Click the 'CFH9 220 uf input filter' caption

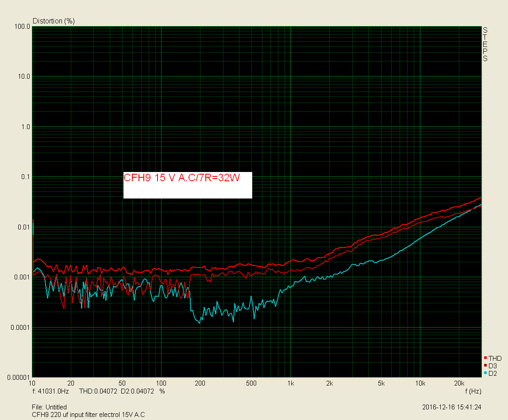pyautogui.click(x=89, y=415)
